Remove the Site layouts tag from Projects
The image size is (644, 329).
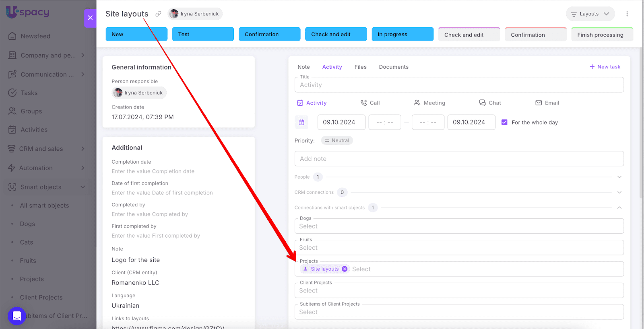tap(345, 269)
